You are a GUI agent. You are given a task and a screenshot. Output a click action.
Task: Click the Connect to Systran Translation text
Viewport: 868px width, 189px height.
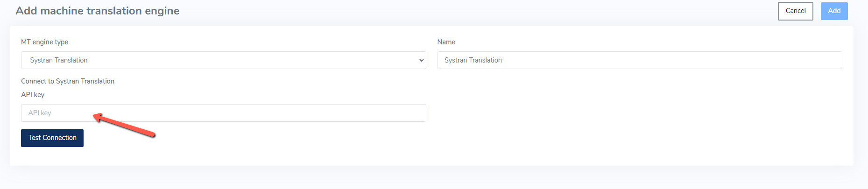coord(68,81)
